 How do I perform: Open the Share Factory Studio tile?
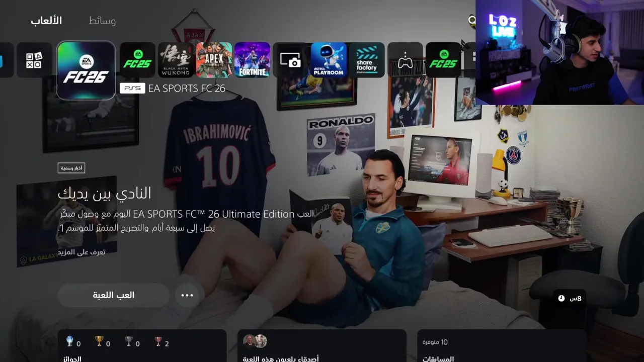coord(367,60)
